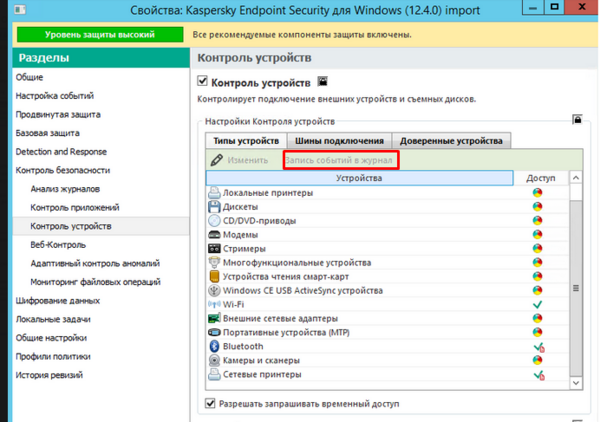
Task: Click the Дискеты floppy disk icon
Action: pyautogui.click(x=214, y=207)
